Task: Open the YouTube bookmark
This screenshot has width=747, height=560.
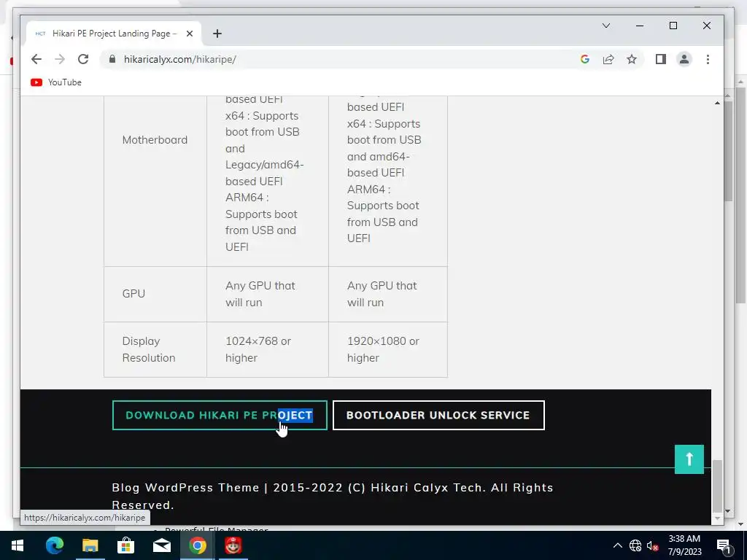Action: click(56, 82)
